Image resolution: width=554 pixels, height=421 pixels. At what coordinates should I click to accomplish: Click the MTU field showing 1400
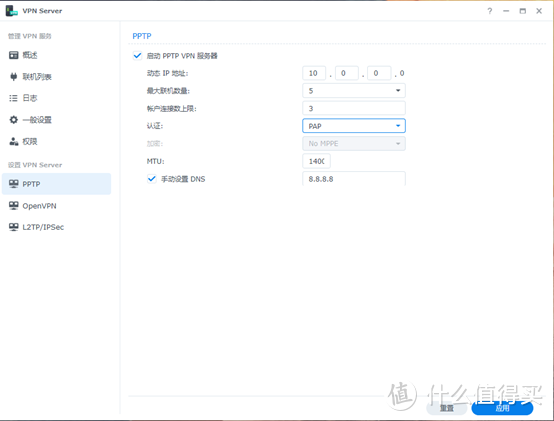point(317,161)
